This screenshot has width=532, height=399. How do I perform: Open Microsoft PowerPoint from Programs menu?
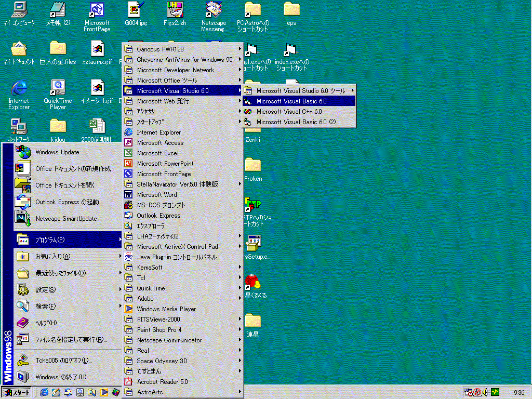(183, 164)
